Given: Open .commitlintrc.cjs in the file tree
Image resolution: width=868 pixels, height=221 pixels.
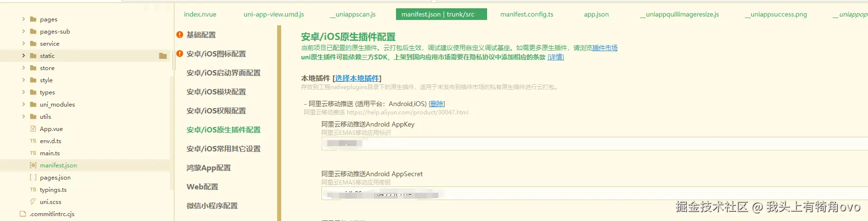Looking at the screenshot, I should [52, 214].
